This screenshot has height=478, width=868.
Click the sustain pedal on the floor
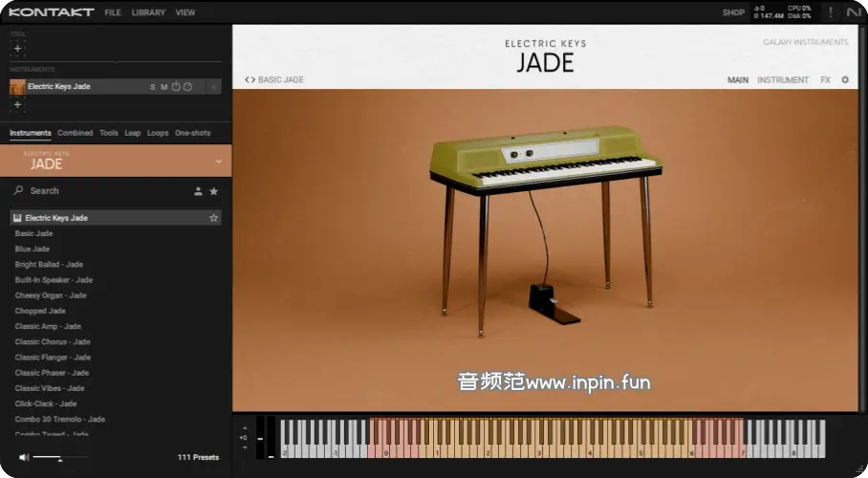tap(554, 304)
